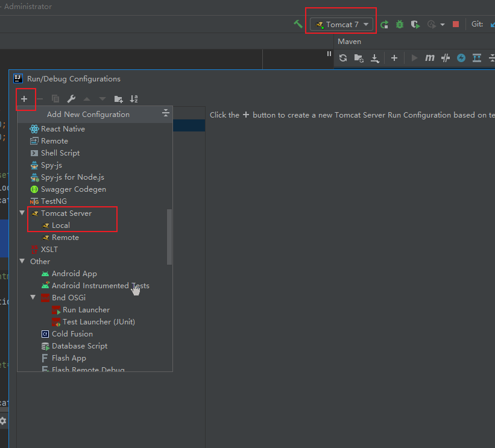The height and width of the screenshot is (448, 495).
Task: Click the green Debug bug icon
Action: pos(400,25)
